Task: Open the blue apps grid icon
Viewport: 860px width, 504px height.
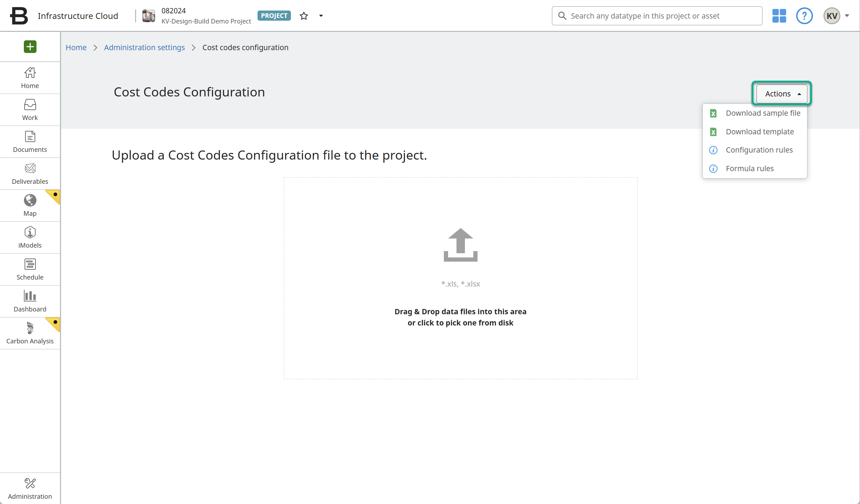Action: tap(779, 16)
